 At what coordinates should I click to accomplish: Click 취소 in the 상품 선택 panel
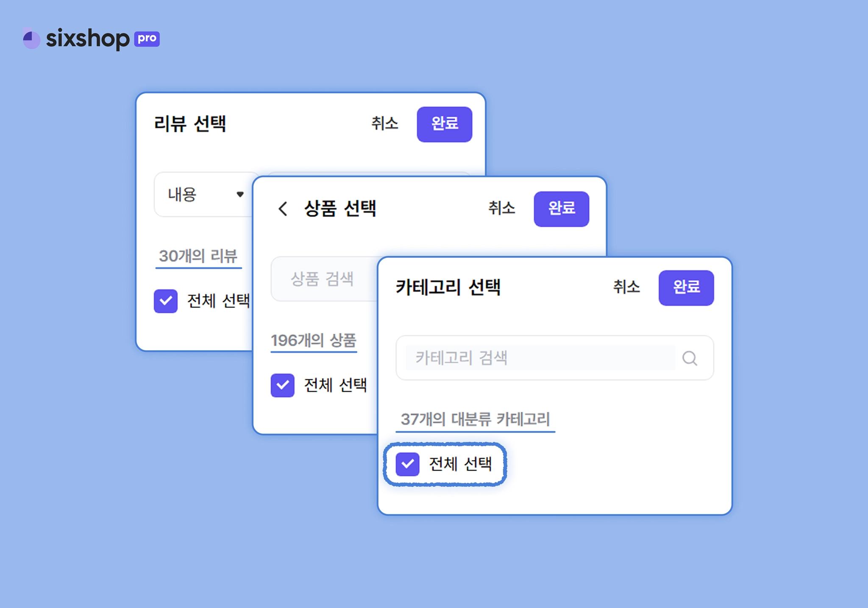click(x=502, y=208)
